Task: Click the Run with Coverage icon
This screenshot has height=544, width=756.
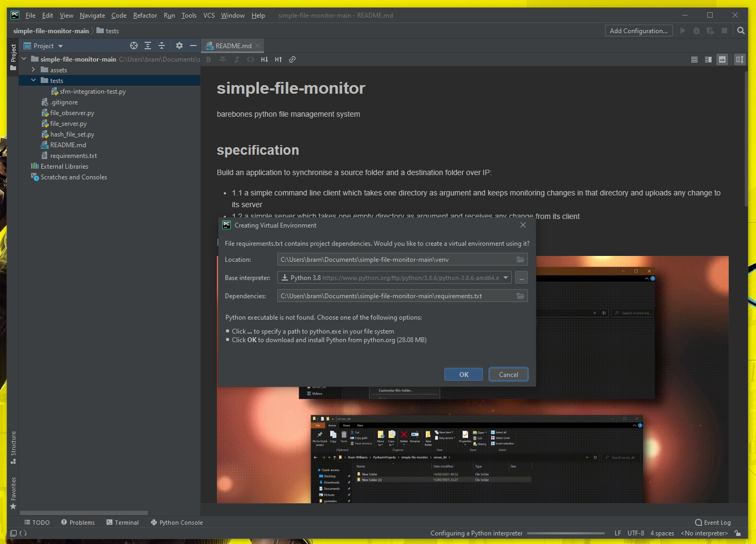Action: (710, 31)
